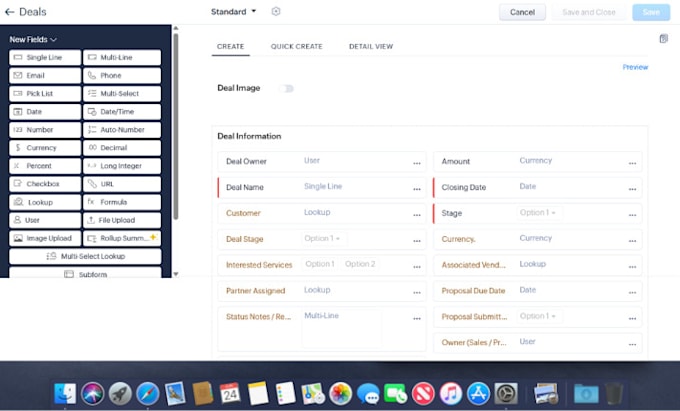Select the Checkbox field type

click(x=45, y=184)
